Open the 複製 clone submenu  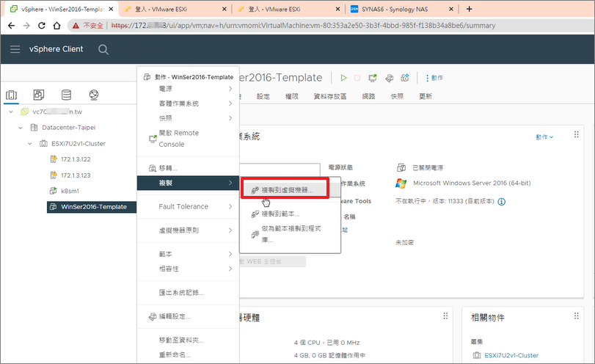[x=189, y=183]
